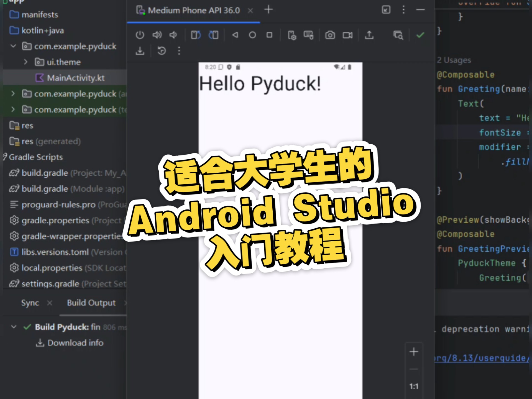Click the 2 Usages hint in editor

click(454, 60)
